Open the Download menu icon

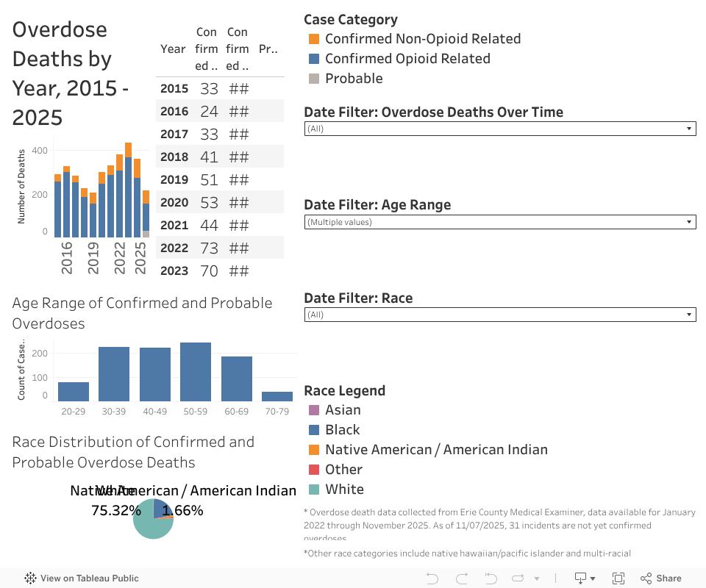point(581,578)
